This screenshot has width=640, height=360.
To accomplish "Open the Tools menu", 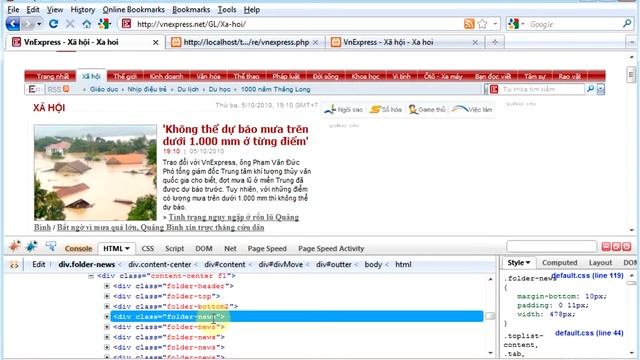I will [x=227, y=9].
